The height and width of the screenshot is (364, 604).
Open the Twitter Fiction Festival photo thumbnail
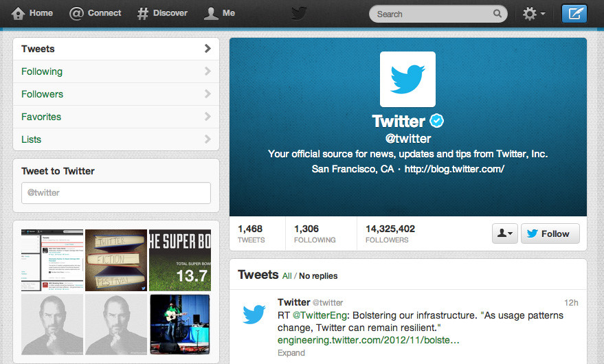coord(115,260)
